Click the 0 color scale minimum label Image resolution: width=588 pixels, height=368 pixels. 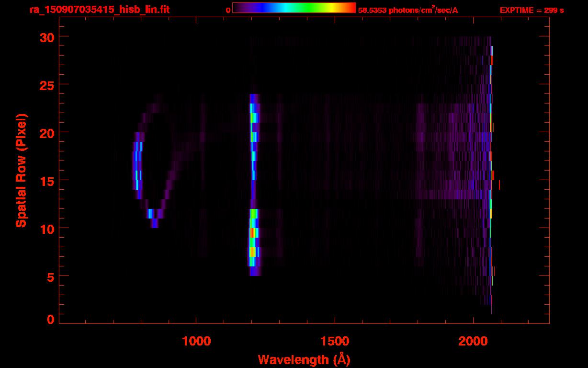point(228,10)
